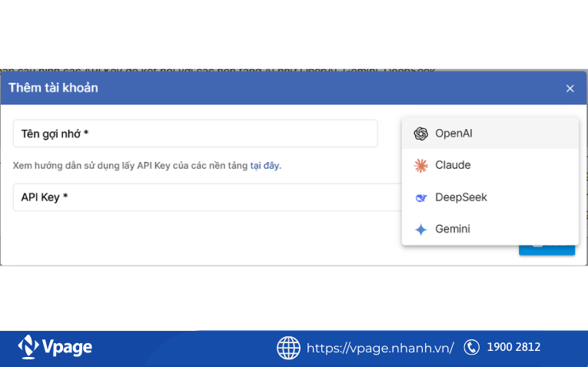Pick DeepSeek from the dropdown options
588x367 pixels.
click(x=490, y=197)
